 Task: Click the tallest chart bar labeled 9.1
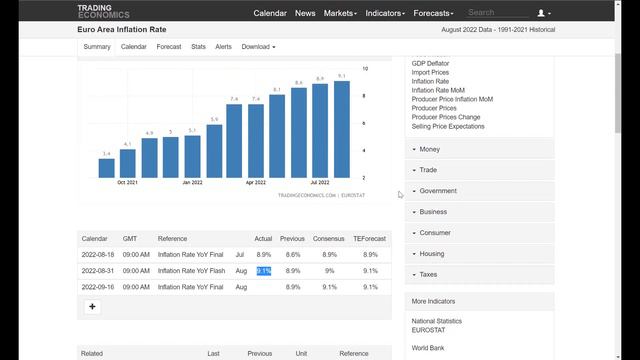tap(342, 129)
